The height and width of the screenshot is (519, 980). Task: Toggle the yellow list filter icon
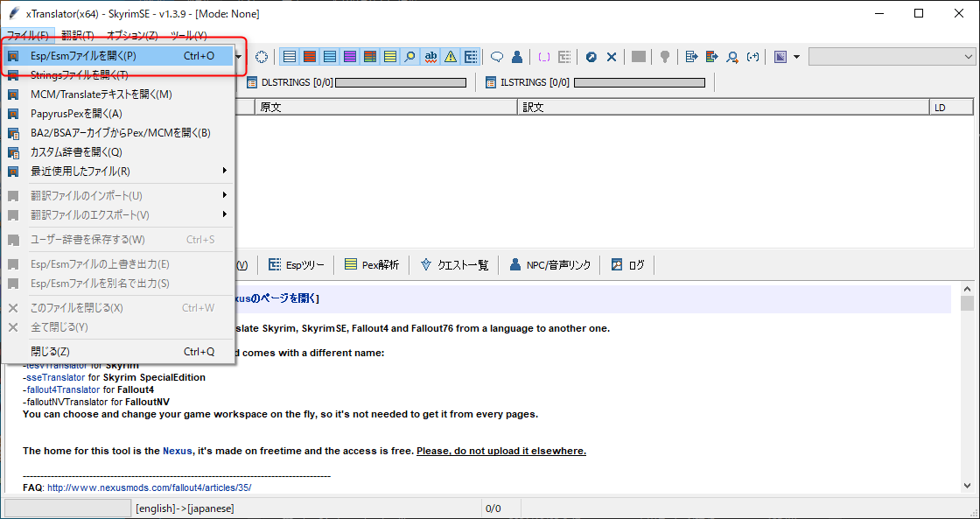click(389, 57)
